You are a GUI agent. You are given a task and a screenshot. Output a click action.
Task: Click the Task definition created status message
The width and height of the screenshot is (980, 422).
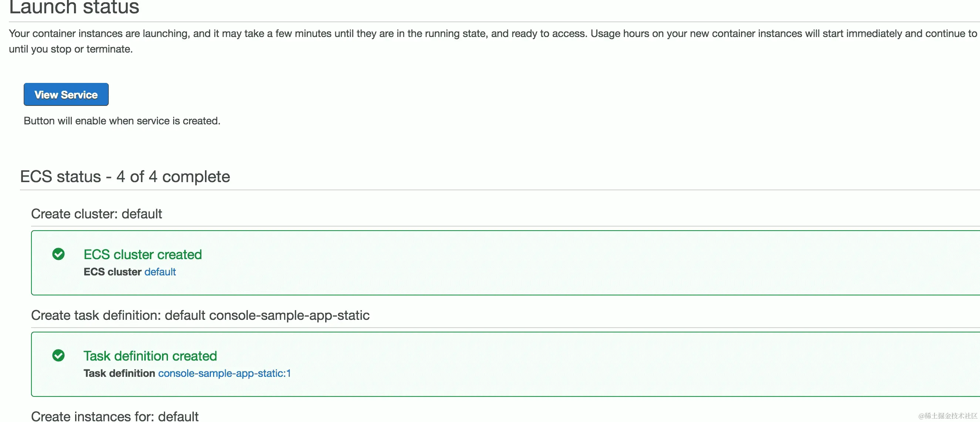tap(150, 356)
